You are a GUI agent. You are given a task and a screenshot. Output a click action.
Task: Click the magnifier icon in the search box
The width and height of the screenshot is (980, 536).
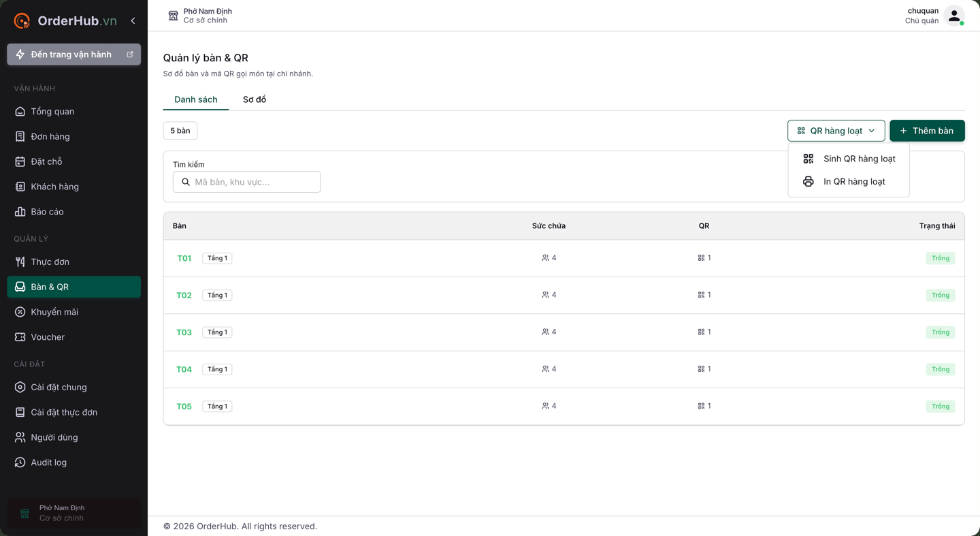tap(186, 182)
